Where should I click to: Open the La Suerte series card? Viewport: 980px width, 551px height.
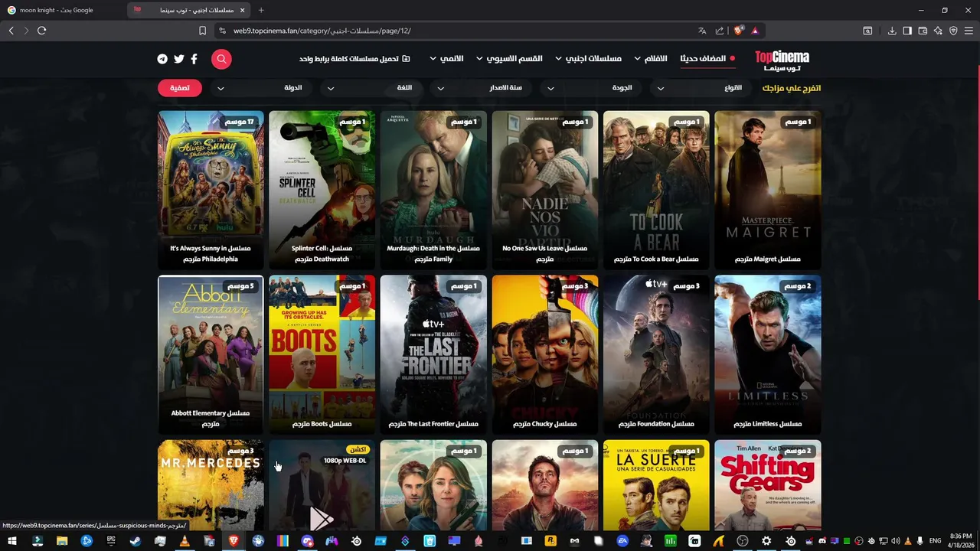click(656, 486)
